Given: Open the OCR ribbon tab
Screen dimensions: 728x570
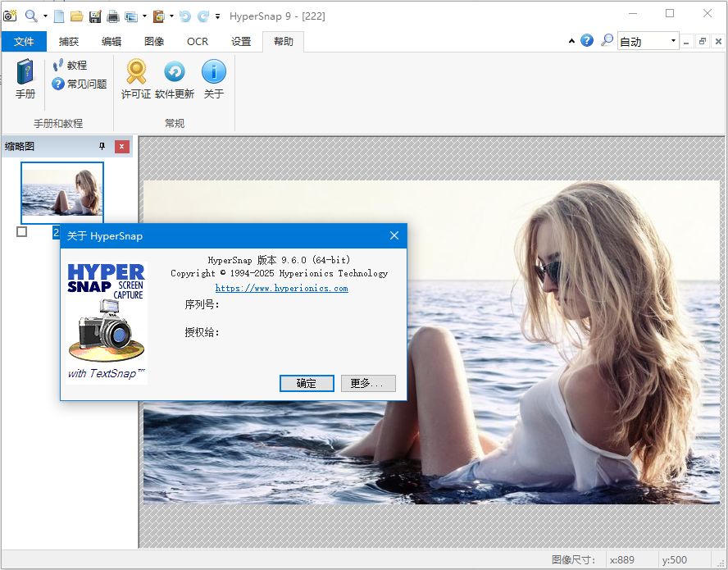Looking at the screenshot, I should pyautogui.click(x=197, y=40).
